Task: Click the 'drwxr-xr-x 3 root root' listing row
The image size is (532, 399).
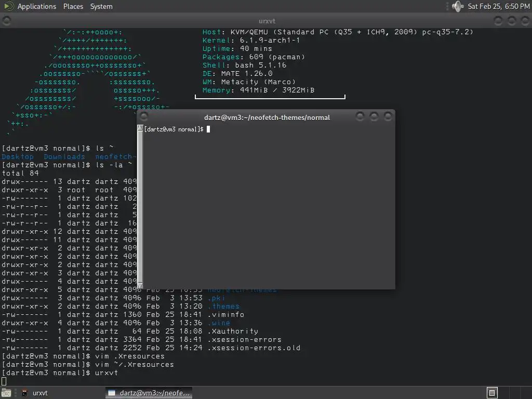Action: pyautogui.click(x=69, y=190)
